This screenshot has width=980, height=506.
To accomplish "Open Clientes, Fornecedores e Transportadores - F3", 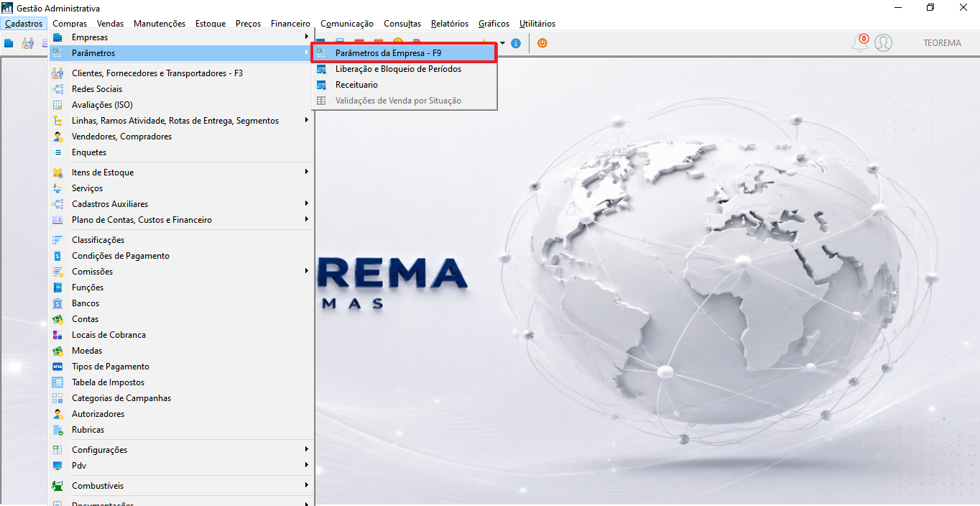I will pos(182,73).
